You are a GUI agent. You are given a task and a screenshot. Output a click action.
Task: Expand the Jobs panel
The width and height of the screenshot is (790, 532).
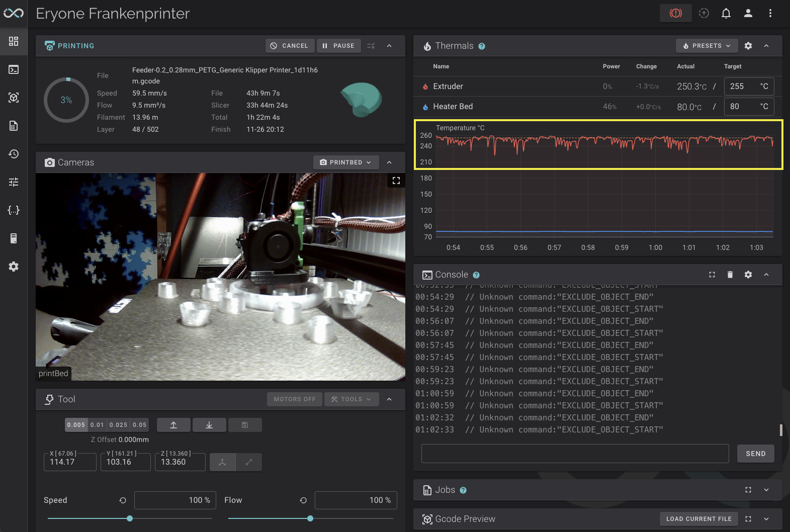[766, 490]
